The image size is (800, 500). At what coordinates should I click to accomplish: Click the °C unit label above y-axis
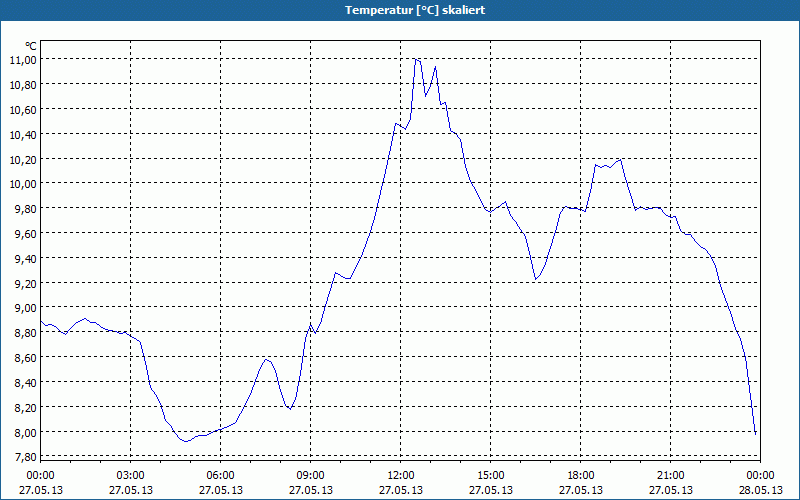pyautogui.click(x=31, y=46)
